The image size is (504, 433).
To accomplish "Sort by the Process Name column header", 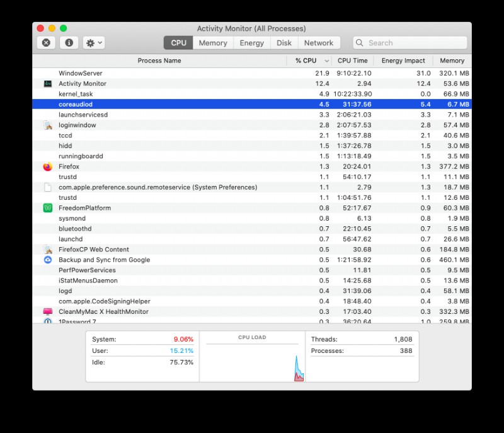I will pyautogui.click(x=159, y=61).
